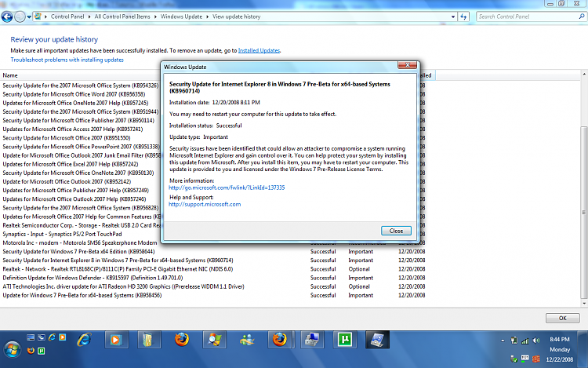Select Office Publisher 2007 security update KB950114
This screenshot has width=588, height=368.
pos(78,120)
